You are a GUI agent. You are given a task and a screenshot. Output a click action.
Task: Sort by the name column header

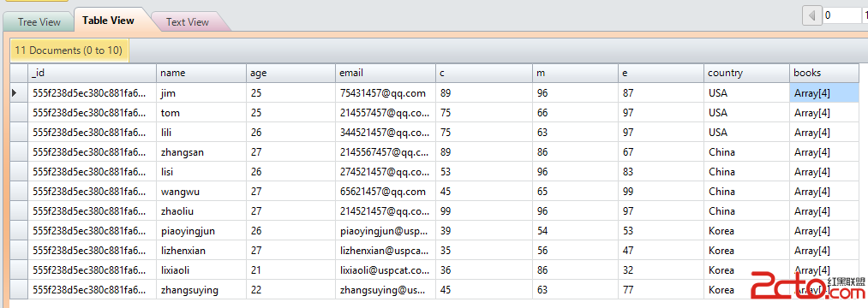201,73
